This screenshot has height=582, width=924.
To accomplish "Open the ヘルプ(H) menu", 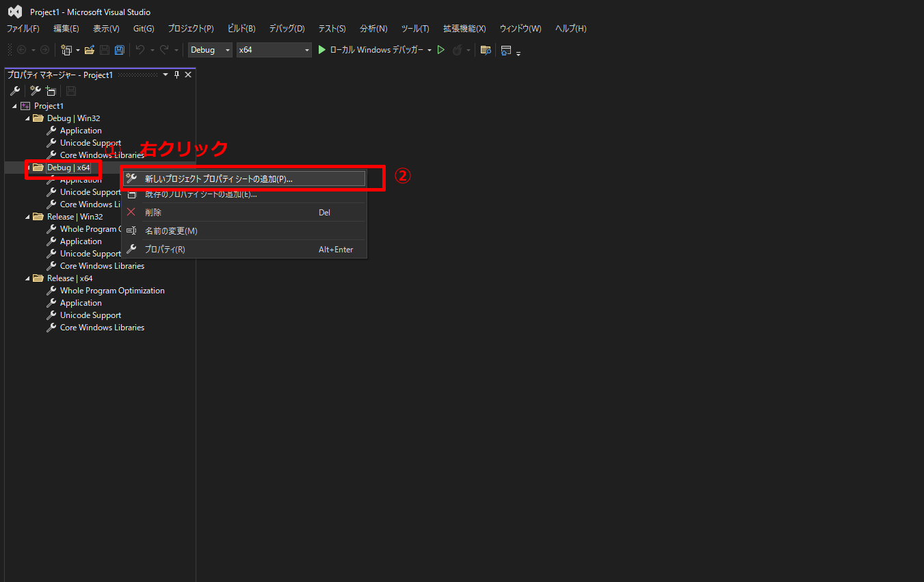I will [x=570, y=29].
